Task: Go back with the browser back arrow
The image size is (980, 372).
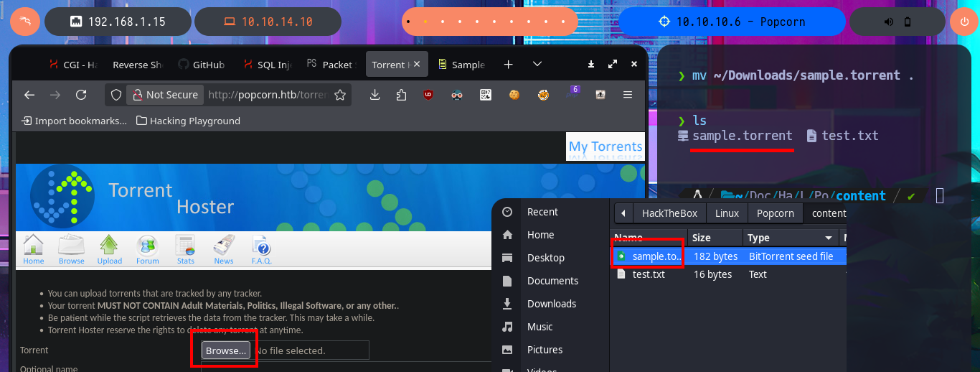Action: [x=29, y=95]
